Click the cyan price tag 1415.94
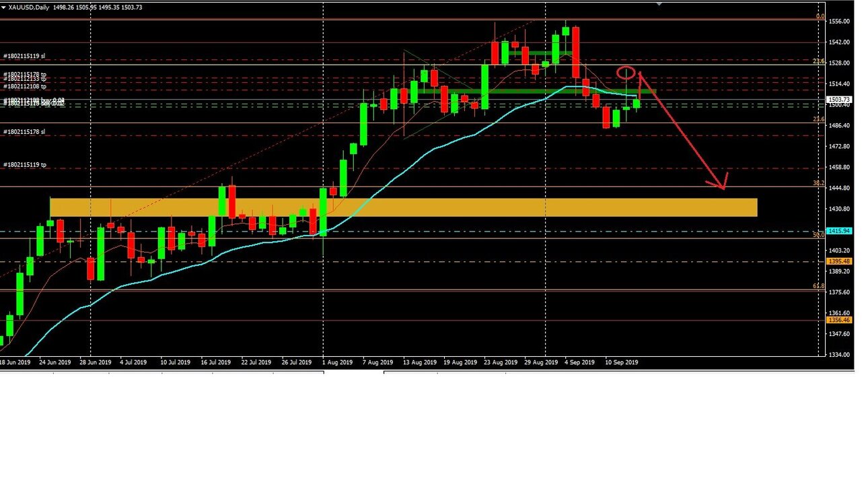This screenshot has height=480, width=868. pyautogui.click(x=840, y=231)
